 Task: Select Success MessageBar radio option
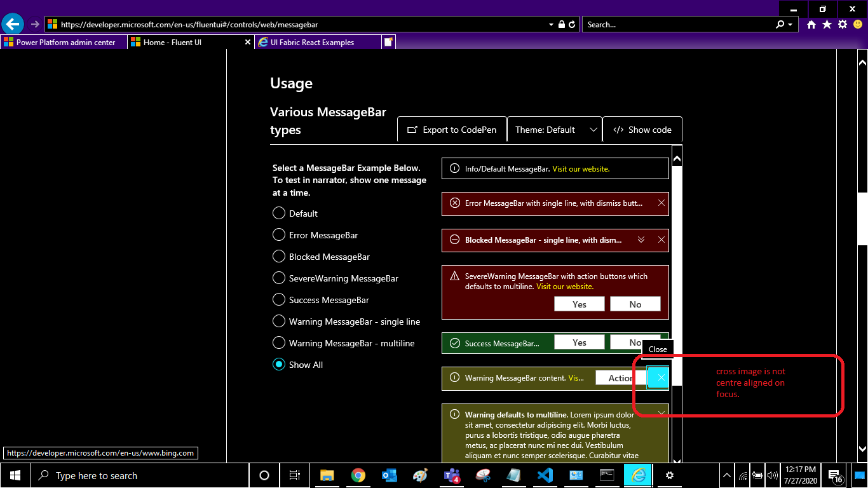(278, 299)
